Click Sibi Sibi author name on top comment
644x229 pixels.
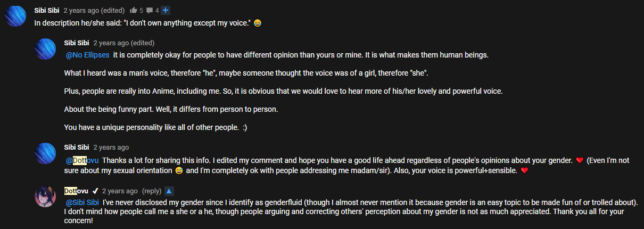point(47,10)
